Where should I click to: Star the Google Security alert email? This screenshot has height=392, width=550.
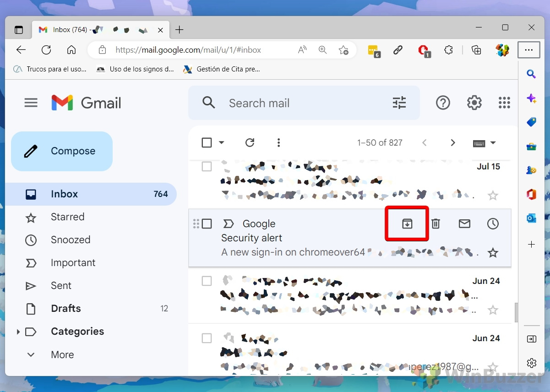point(493,252)
